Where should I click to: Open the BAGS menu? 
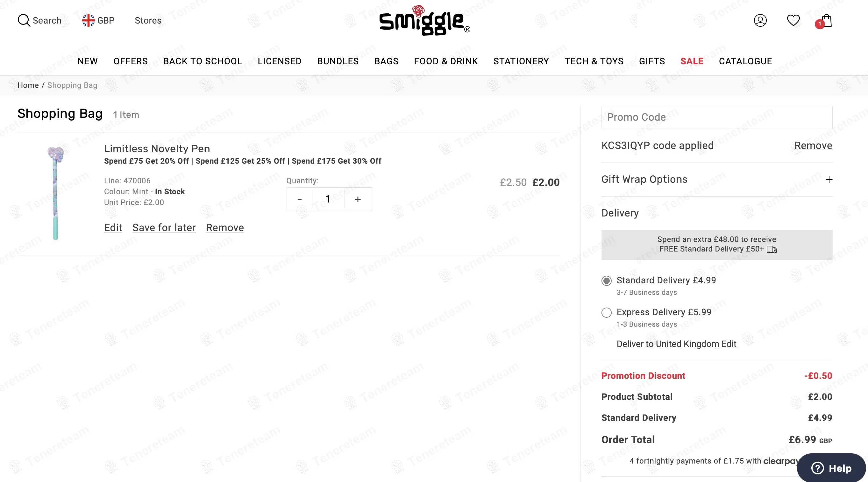(387, 61)
